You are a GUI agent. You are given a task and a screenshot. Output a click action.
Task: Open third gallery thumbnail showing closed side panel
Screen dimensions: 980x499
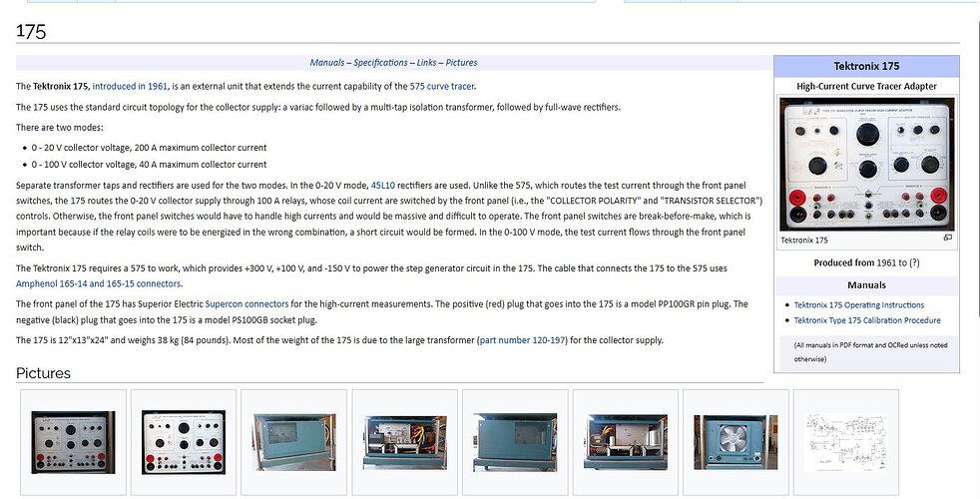pos(293,442)
